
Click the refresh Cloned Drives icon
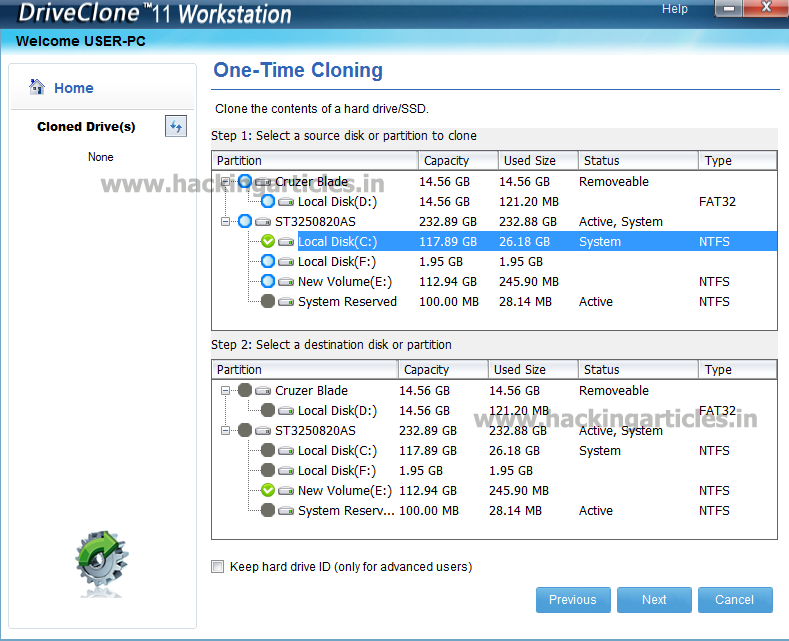(176, 126)
